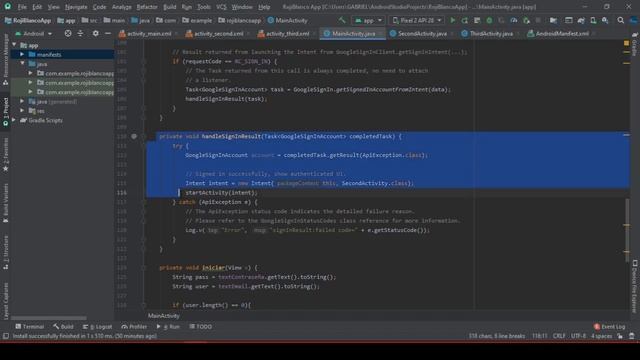Expand the manifests folder arrow
The height and width of the screenshot is (360, 640).
[x=22, y=54]
